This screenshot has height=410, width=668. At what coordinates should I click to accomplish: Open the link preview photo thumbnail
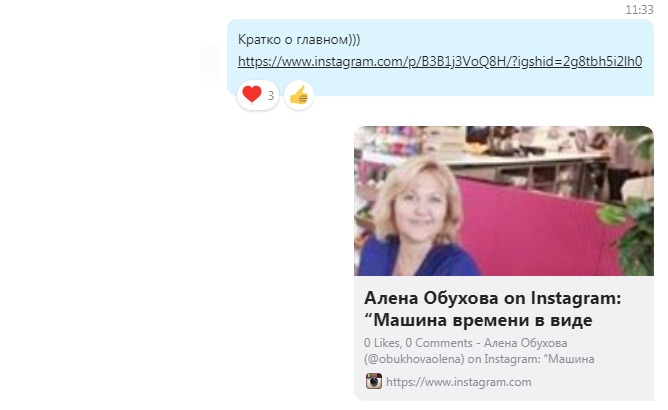[504, 201]
